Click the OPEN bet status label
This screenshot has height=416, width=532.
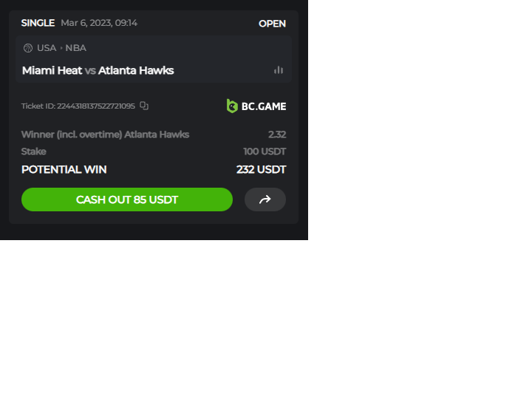coord(272,24)
